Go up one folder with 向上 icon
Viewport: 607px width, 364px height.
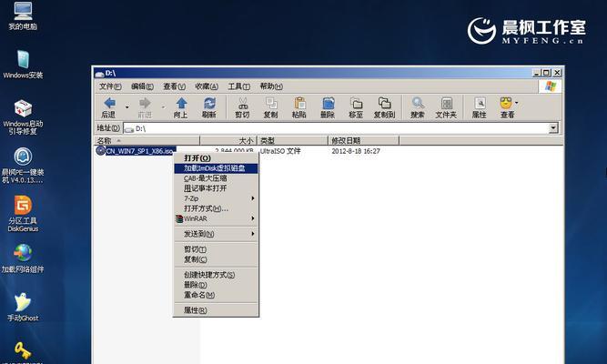click(x=181, y=103)
